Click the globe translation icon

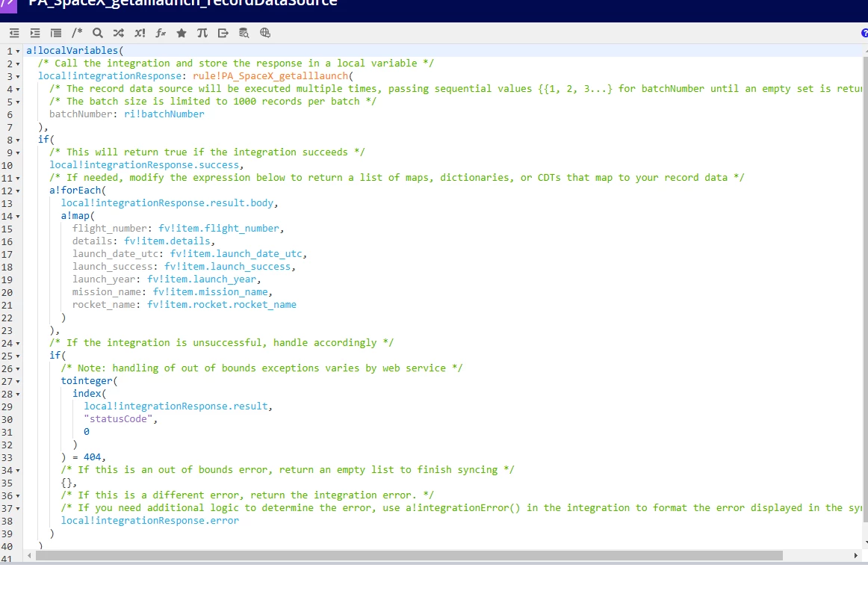click(265, 33)
